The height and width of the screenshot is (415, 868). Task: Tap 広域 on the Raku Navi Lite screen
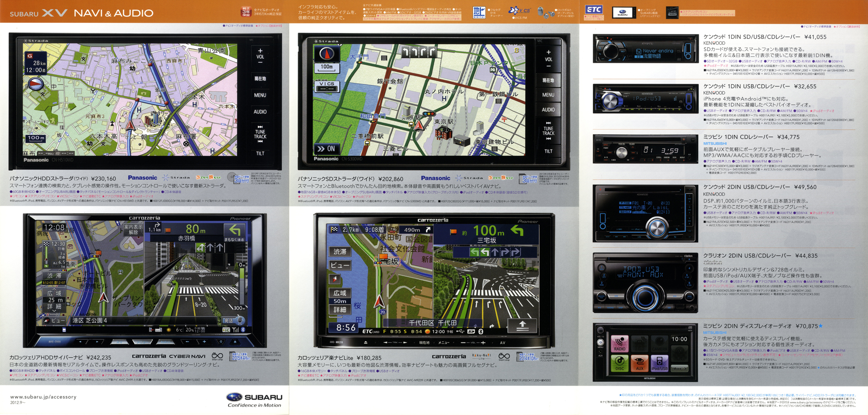(x=340, y=293)
